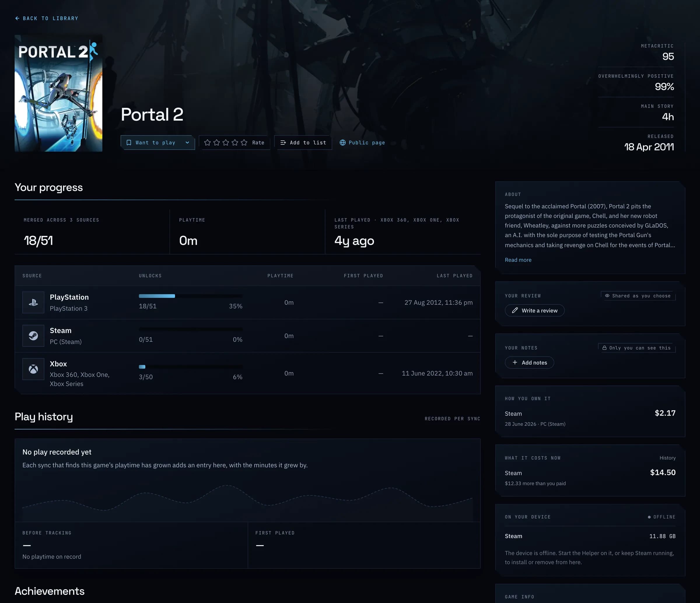
Task: Open the Want to play status dropdown chevron
Action: pos(187,143)
